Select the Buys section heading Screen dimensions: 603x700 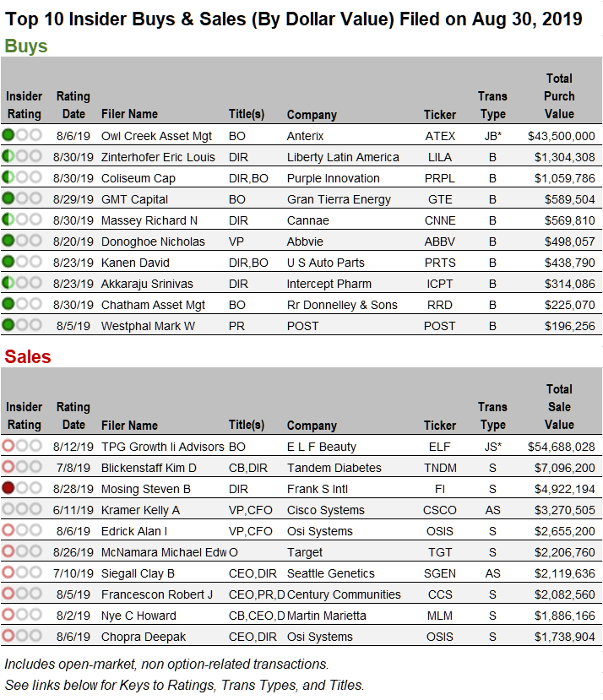click(x=26, y=46)
